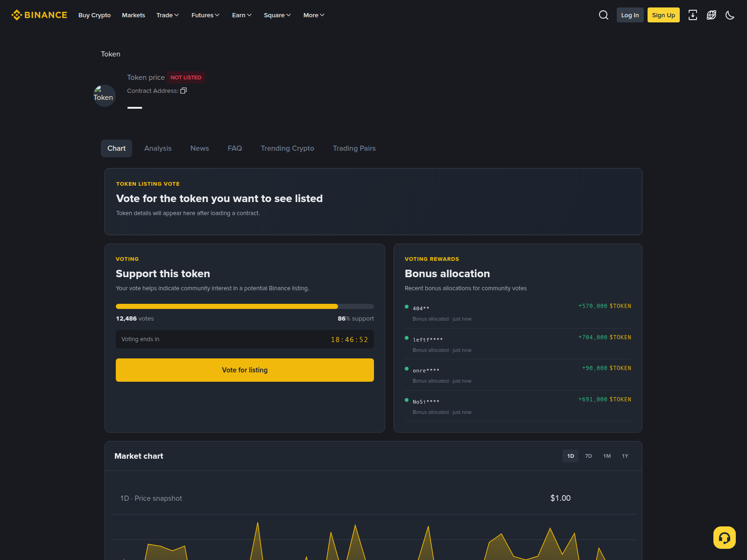Click the Market chart heading

139,456
